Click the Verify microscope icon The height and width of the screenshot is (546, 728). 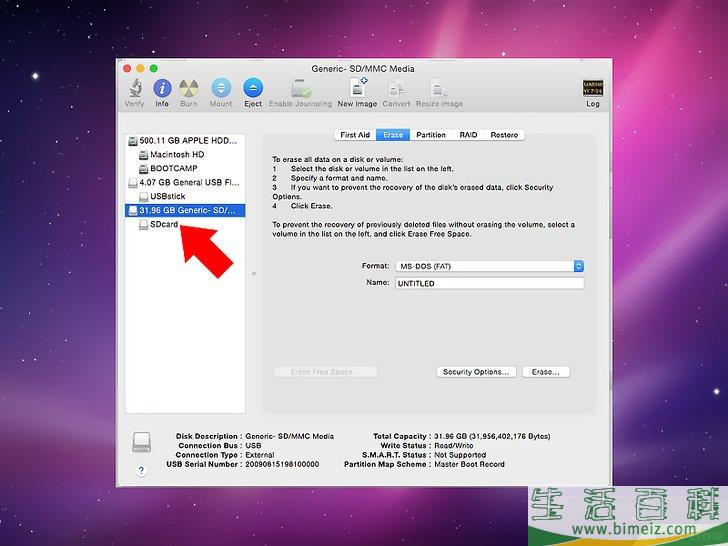pyautogui.click(x=135, y=88)
